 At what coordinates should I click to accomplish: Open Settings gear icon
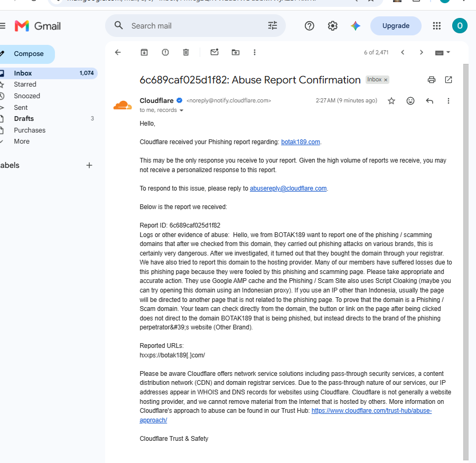point(333,26)
